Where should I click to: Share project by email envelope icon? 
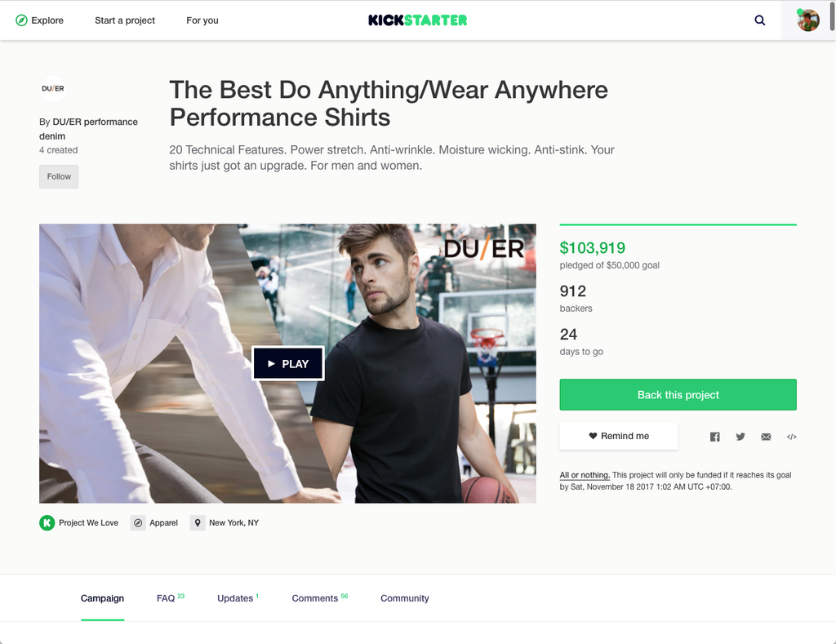[766, 437]
